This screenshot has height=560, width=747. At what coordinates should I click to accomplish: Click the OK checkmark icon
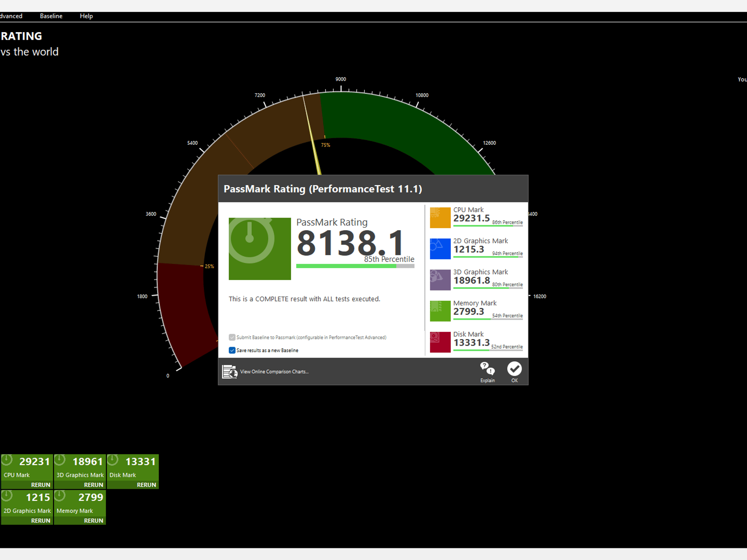click(x=514, y=369)
